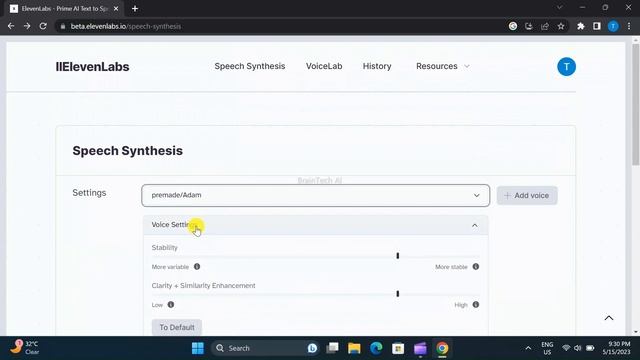Click the scroll-to-top chevron
The height and width of the screenshot is (360, 640).
(609, 318)
